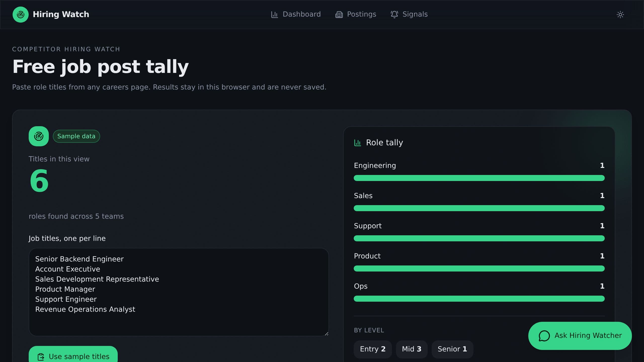Grab the text area resize handle
This screenshot has height=362, width=644.
tap(327, 334)
